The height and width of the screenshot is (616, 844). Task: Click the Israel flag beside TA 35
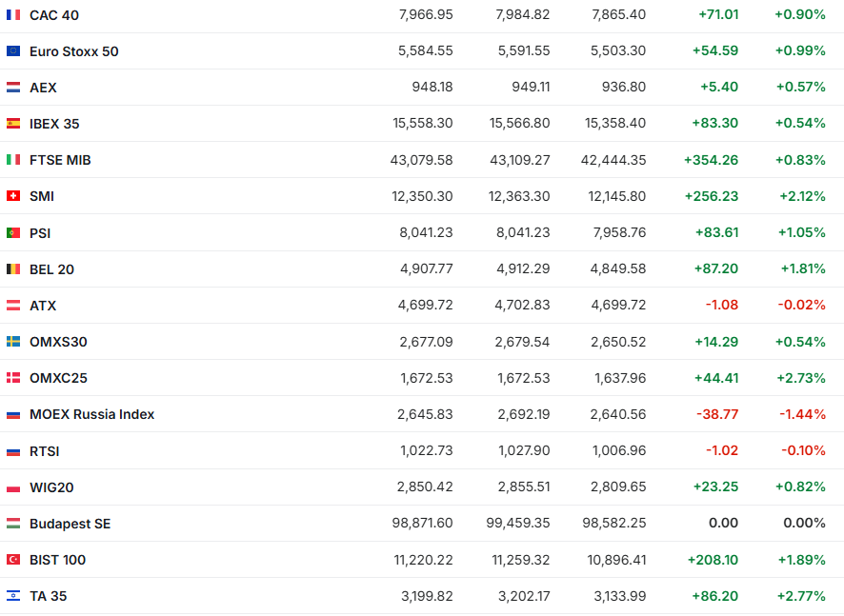[13, 596]
